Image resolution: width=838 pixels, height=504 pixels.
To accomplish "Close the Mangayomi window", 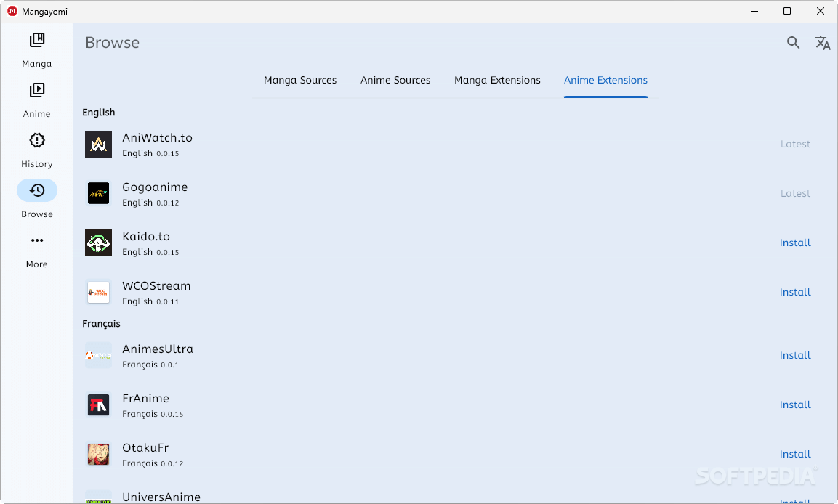I will 821,11.
